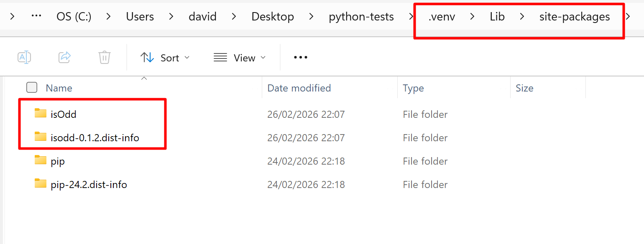This screenshot has width=644, height=244.
Task: Open the python-tests breadcrumb link
Action: 361,16
